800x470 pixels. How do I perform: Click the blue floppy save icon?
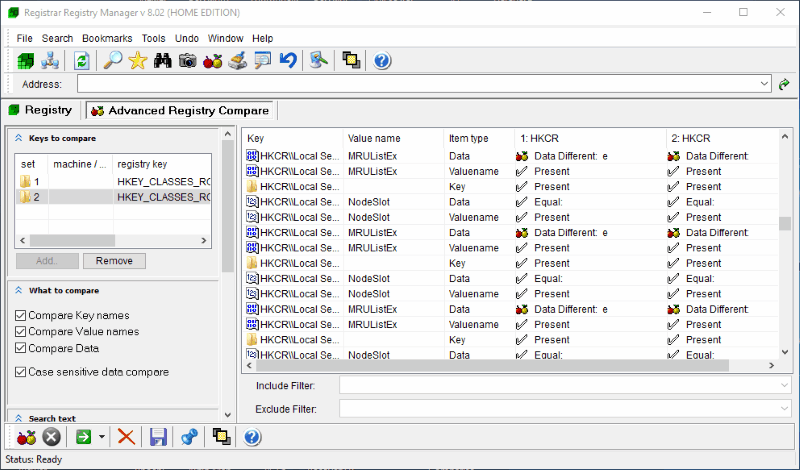pyautogui.click(x=158, y=437)
